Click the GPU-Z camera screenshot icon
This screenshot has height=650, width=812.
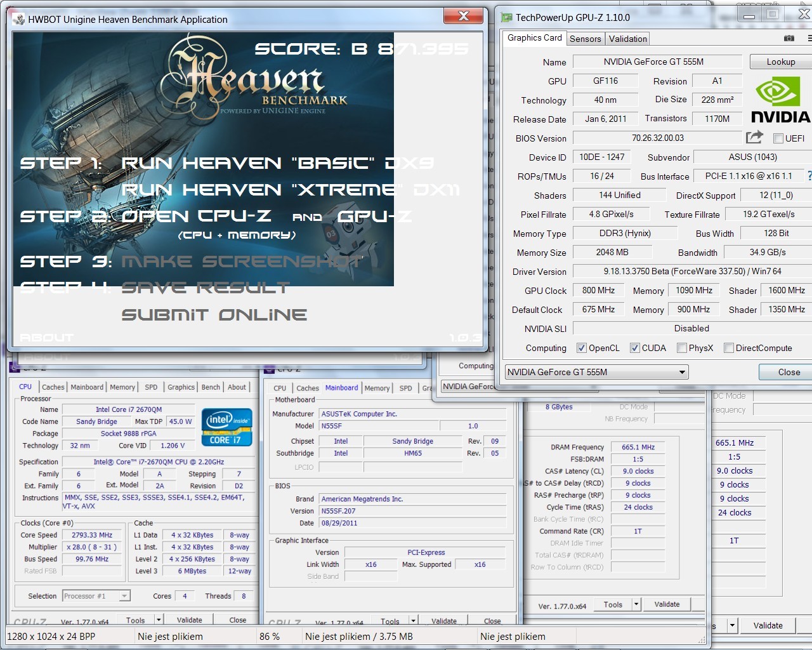click(x=789, y=39)
